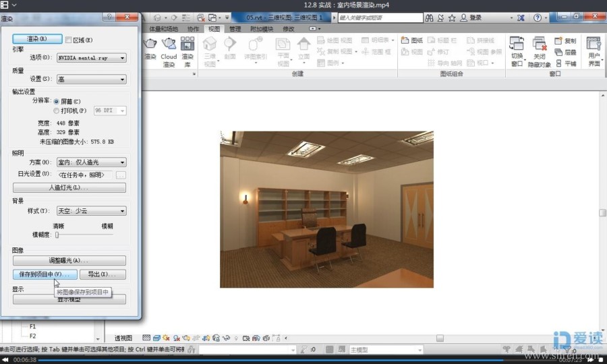The width and height of the screenshot is (607, 364).
Task: Click the help question mark icon
Action: [538, 18]
